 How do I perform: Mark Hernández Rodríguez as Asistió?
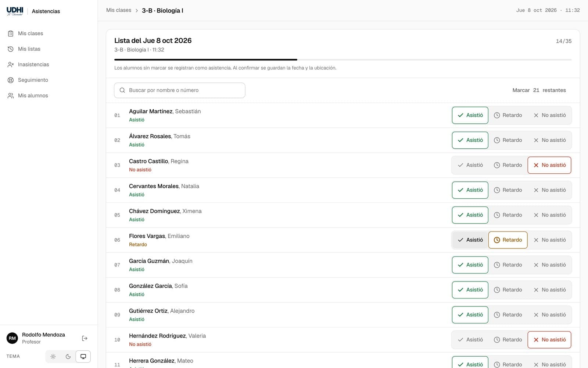(470, 340)
